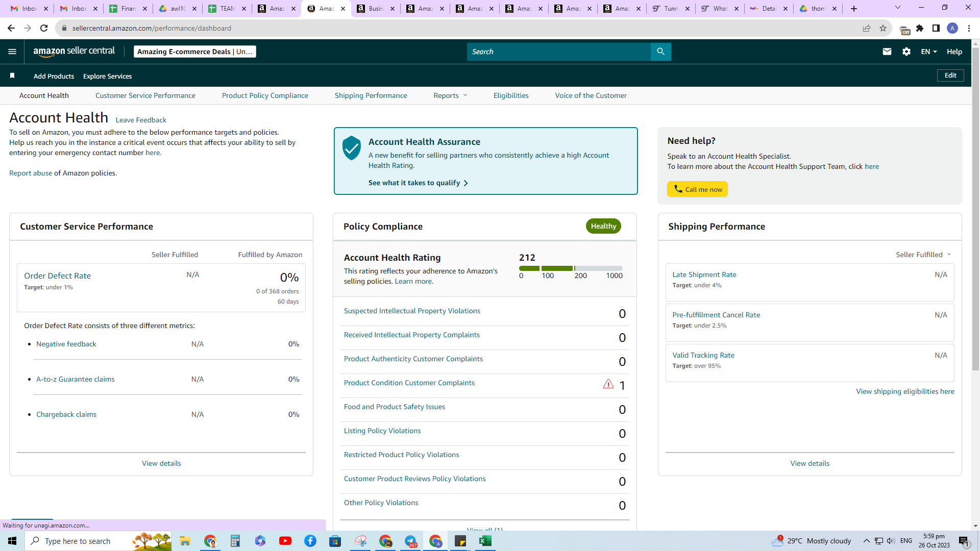The image size is (980, 551).
Task: Open the Help link in header
Action: [x=954, y=52]
